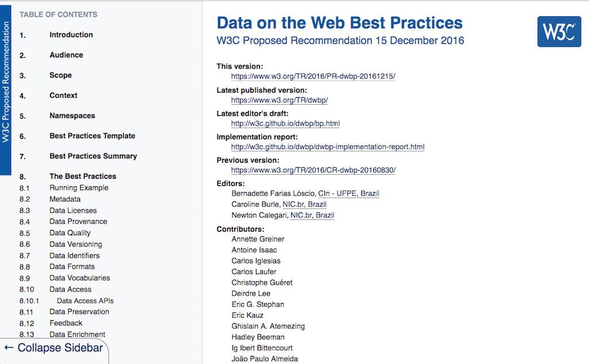Open the Namespaces section
This screenshot has height=364, width=589.
click(x=72, y=116)
